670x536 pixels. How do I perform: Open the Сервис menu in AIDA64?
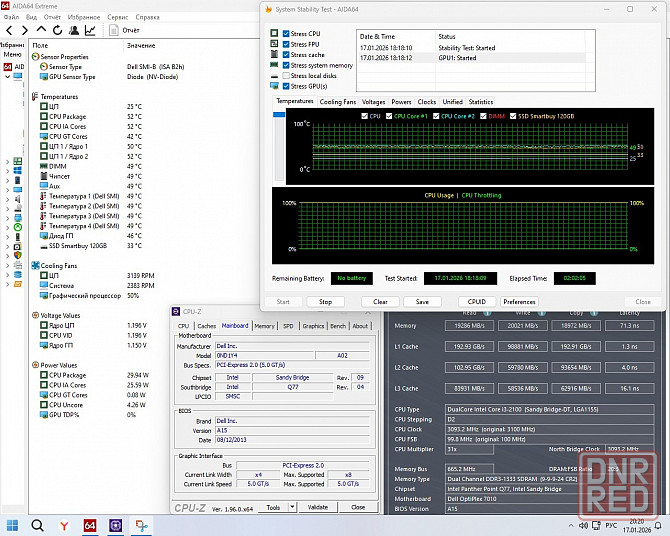pos(117,17)
